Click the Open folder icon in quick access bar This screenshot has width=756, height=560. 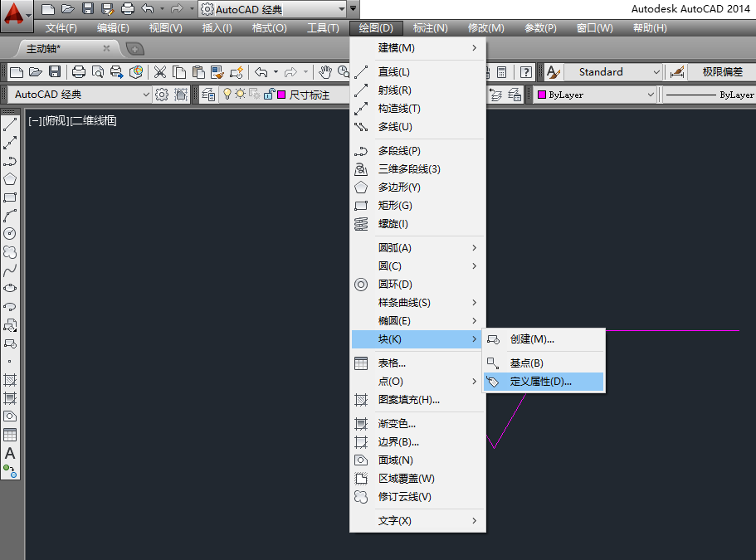click(x=68, y=8)
